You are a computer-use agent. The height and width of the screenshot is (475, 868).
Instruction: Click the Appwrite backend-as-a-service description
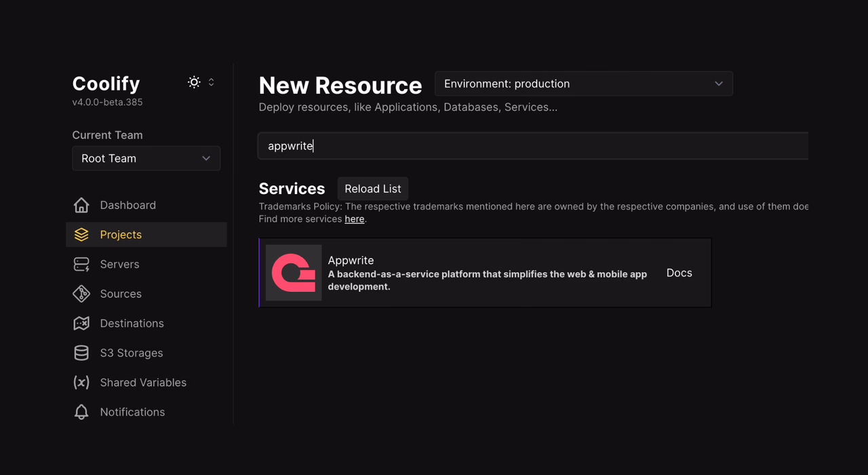488,280
